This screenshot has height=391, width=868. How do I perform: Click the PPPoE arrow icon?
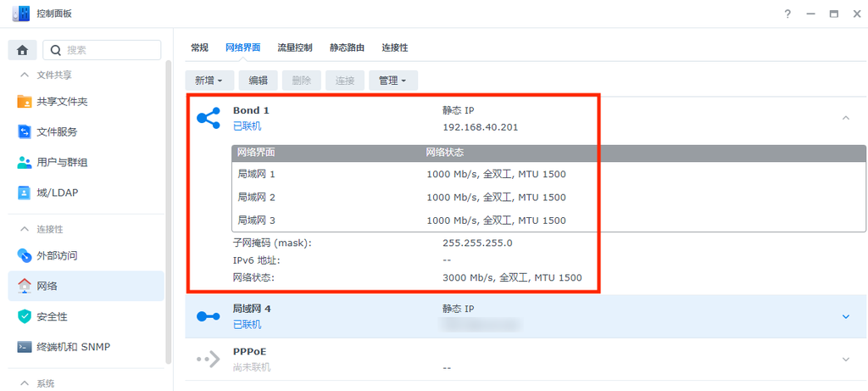pyautogui.click(x=209, y=360)
